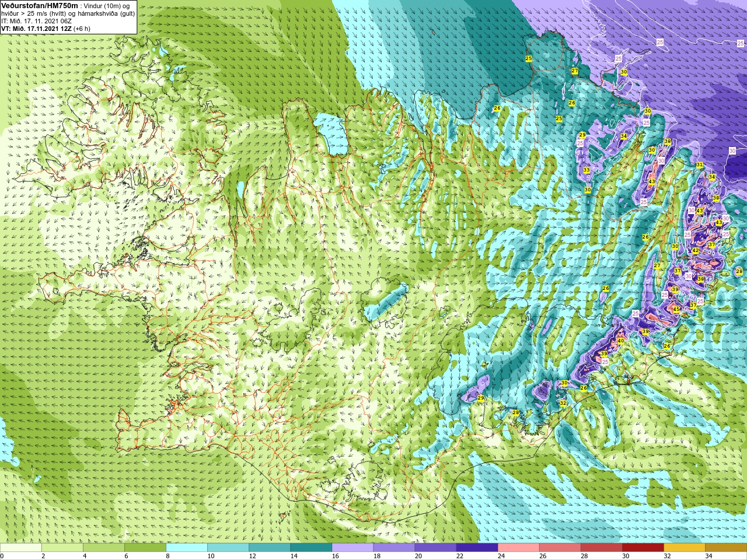Click the 10–12 m/s turquoise legend swatch

point(228,548)
